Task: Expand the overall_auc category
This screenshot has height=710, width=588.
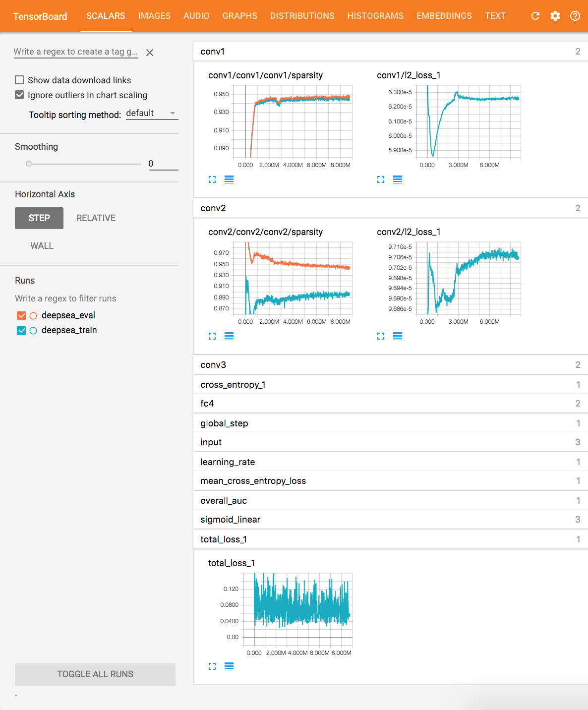Action: point(390,501)
